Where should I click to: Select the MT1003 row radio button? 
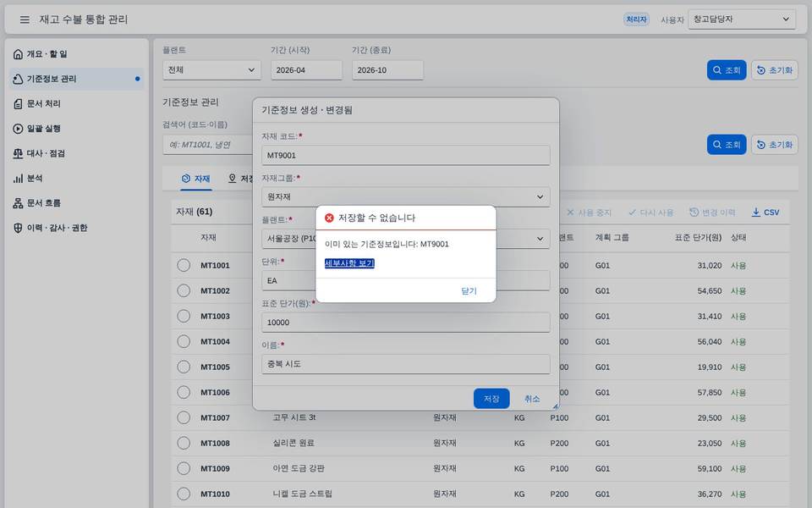coord(184,316)
